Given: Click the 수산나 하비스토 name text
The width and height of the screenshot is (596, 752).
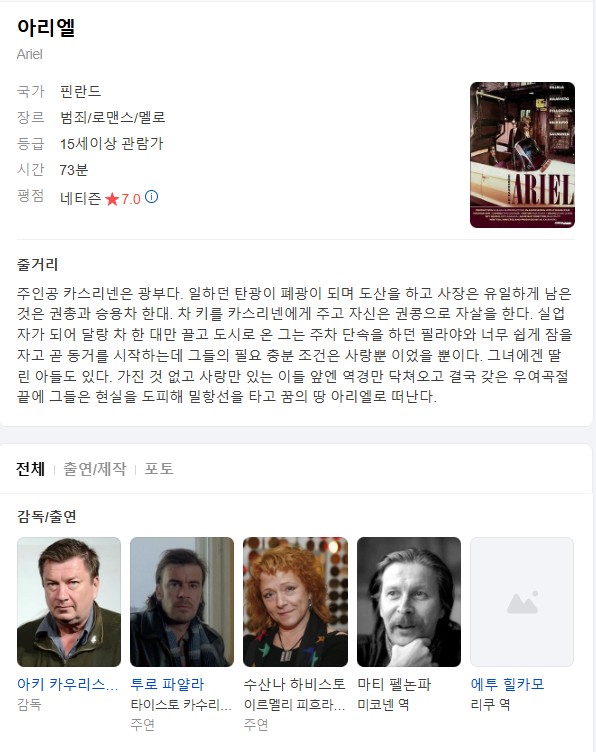Looking at the screenshot, I should (x=294, y=684).
